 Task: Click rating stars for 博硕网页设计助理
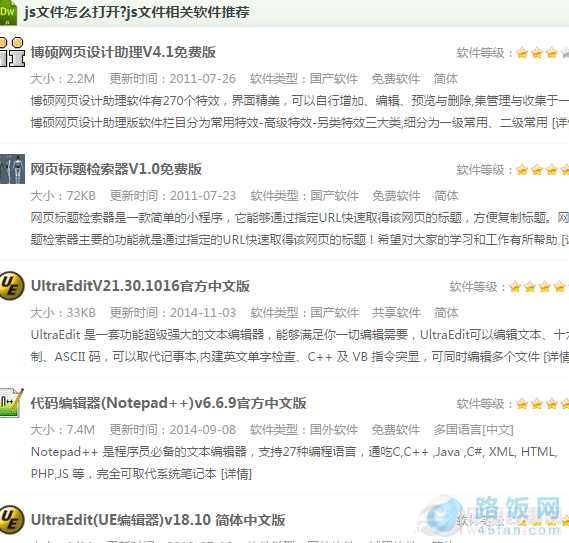tap(542, 53)
